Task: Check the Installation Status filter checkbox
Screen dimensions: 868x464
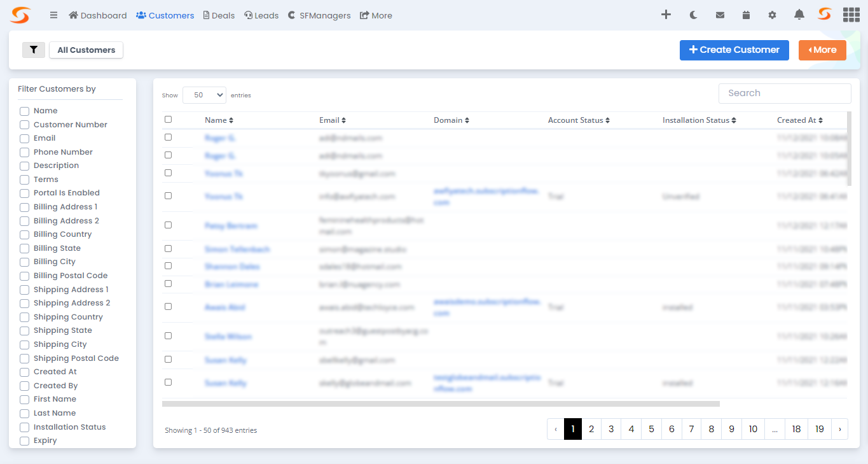Action: [24, 426]
